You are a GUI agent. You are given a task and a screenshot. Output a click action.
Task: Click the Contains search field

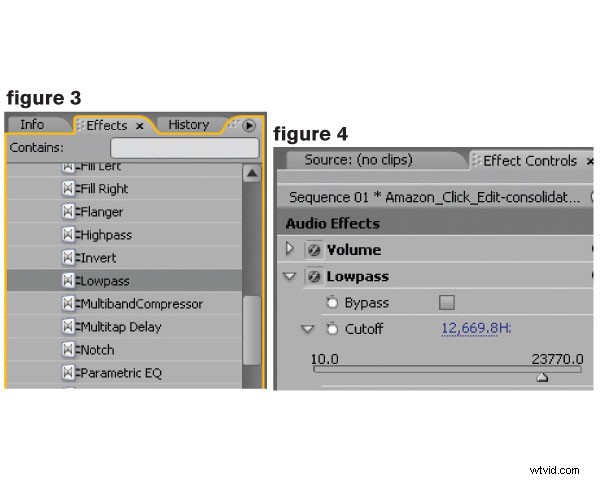click(184, 148)
